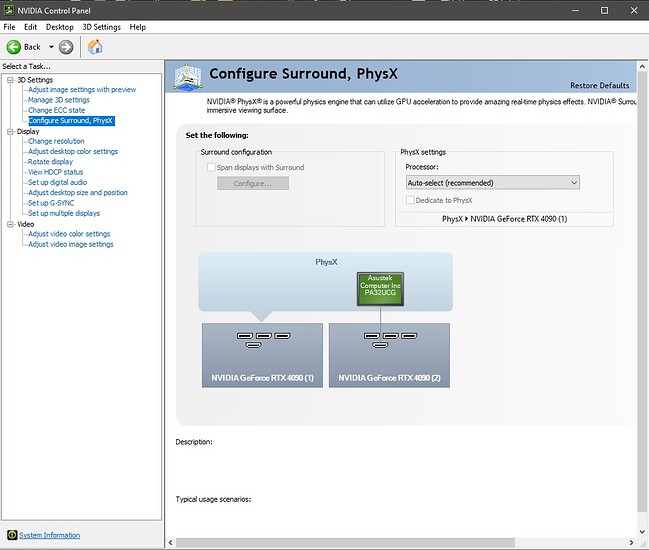The image size is (649, 550).
Task: Click the NVIDIA Control Panel title bar icon
Action: 9,10
